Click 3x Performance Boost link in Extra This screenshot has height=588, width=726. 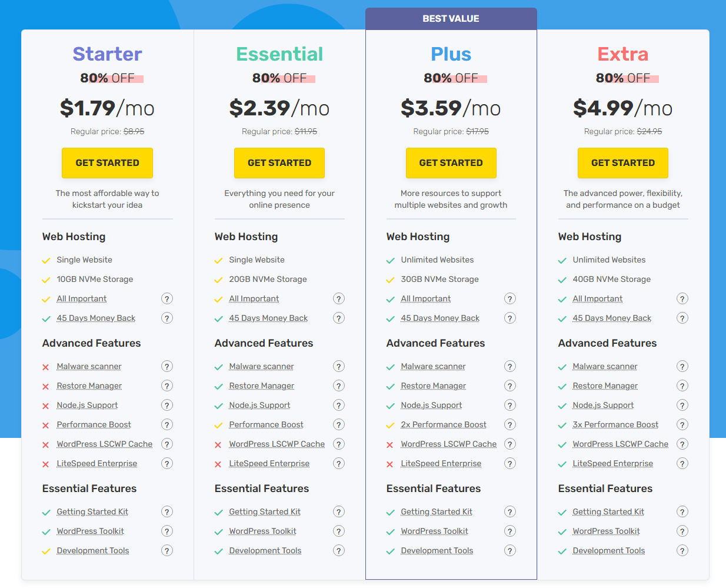(615, 424)
